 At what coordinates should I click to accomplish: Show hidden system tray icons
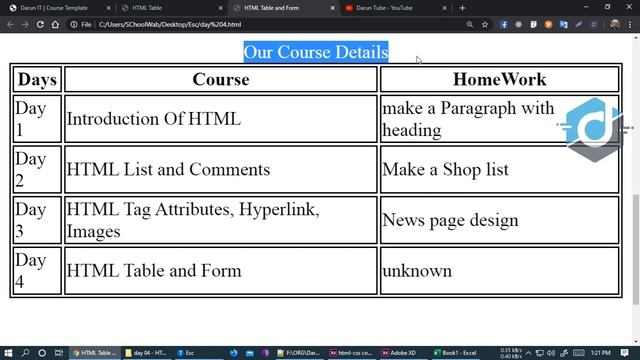point(529,353)
